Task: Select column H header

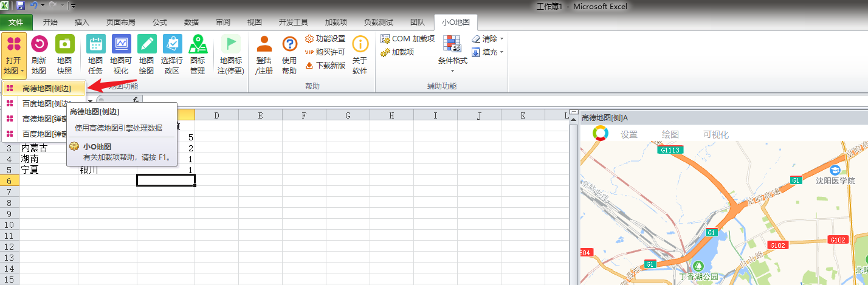Action: click(391, 115)
